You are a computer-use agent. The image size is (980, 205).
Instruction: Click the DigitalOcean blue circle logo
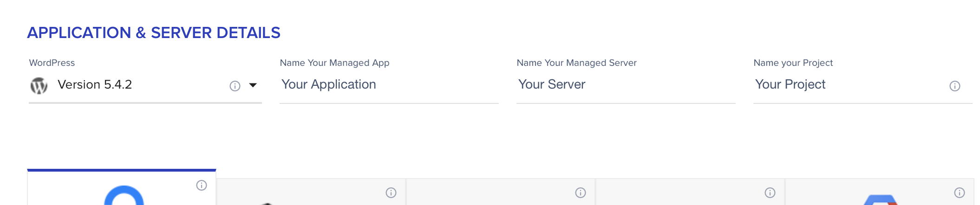124,195
